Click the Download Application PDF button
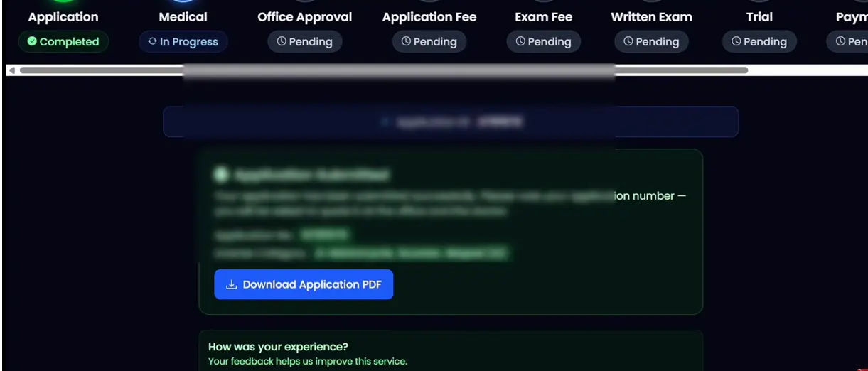This screenshot has height=371, width=868. [304, 284]
